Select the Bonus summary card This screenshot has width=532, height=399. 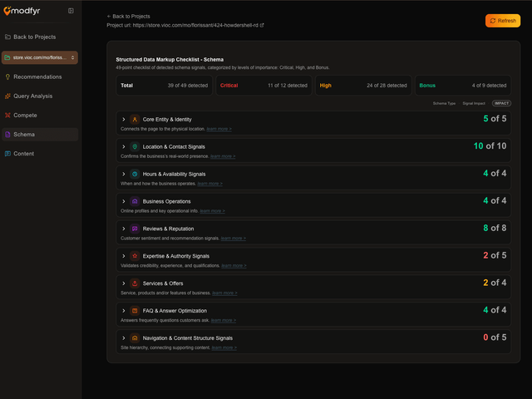[463, 86]
